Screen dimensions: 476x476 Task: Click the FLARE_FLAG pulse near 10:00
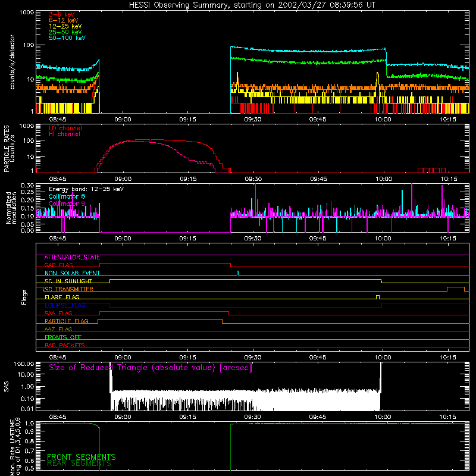click(378, 296)
